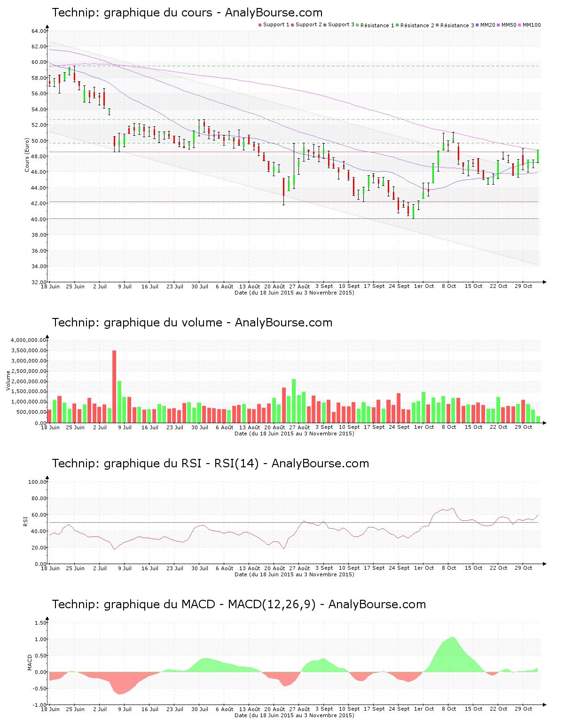Click the 'MACD' vertical axis label
The width and height of the screenshot is (564, 728).
point(30,662)
